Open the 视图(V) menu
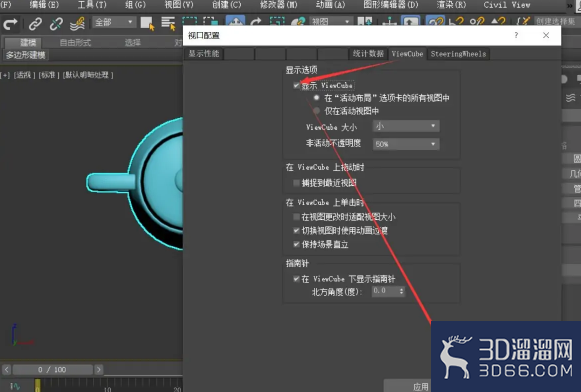The image size is (581, 392). pos(179,5)
